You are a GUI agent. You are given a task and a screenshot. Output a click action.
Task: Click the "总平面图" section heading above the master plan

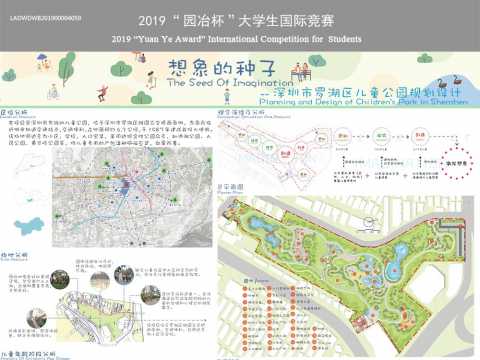[230, 187]
